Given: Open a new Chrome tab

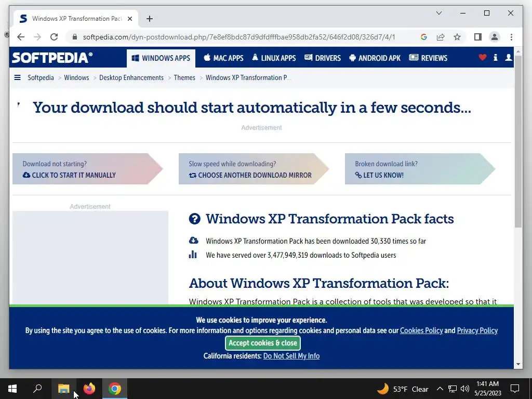Looking at the screenshot, I should [150, 19].
